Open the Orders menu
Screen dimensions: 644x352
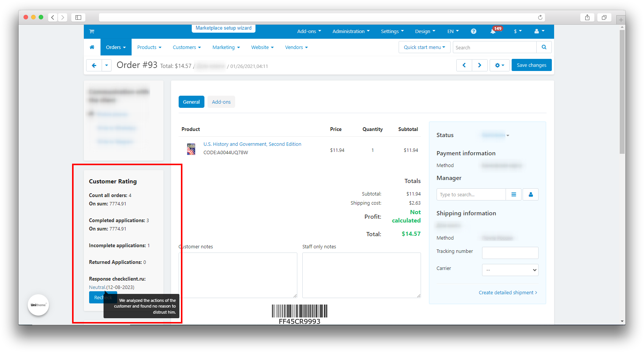point(116,47)
